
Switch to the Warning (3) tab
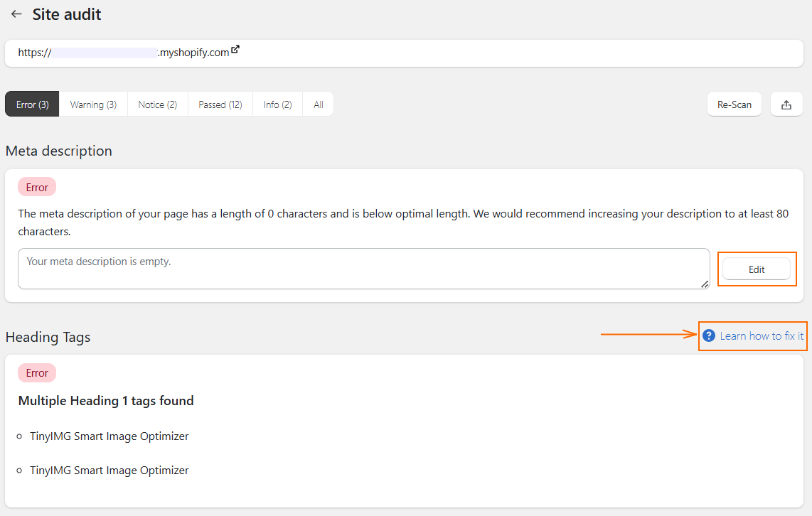pyautogui.click(x=93, y=104)
